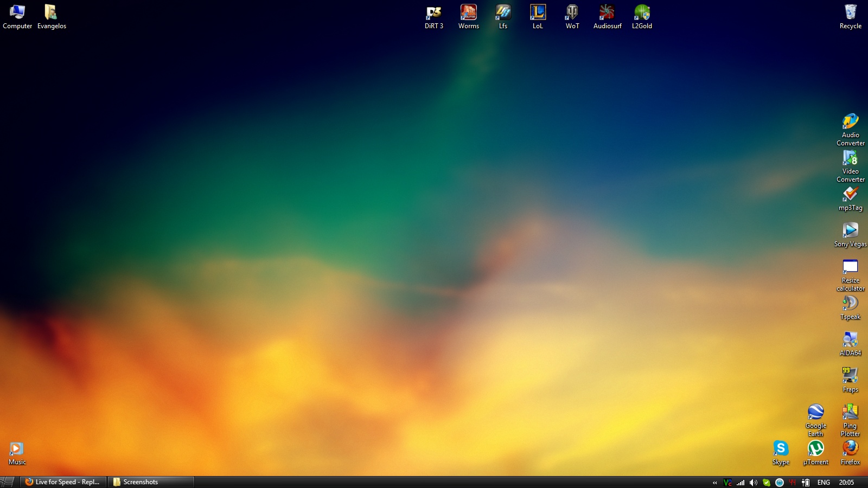Screen dimensions: 868x488
Task: Open the VNC tray icon
Action: click(x=727, y=483)
